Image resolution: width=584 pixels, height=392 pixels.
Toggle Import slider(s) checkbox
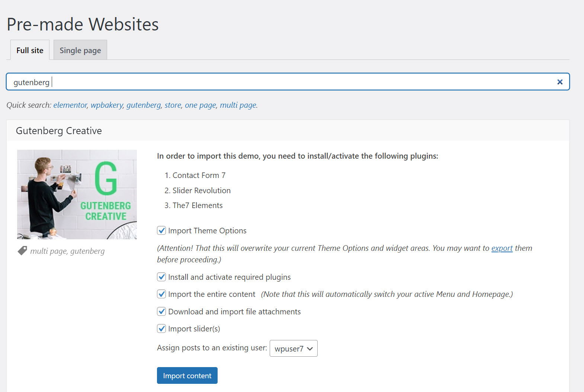(x=161, y=328)
